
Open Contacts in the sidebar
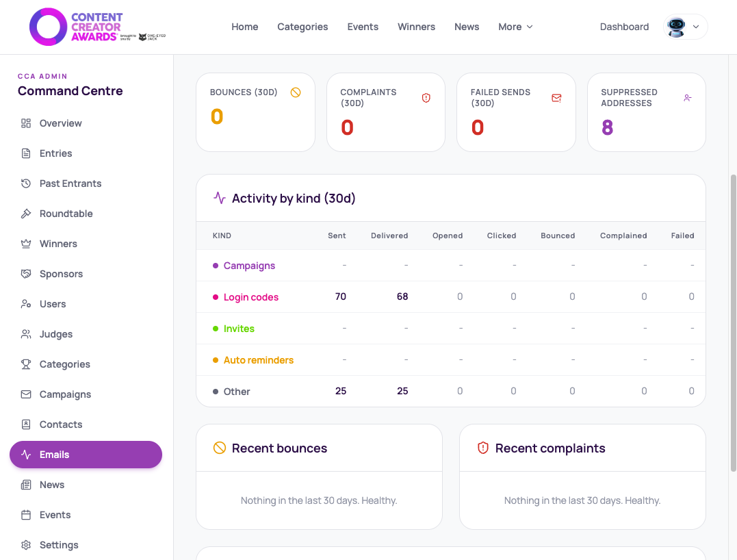(86, 424)
